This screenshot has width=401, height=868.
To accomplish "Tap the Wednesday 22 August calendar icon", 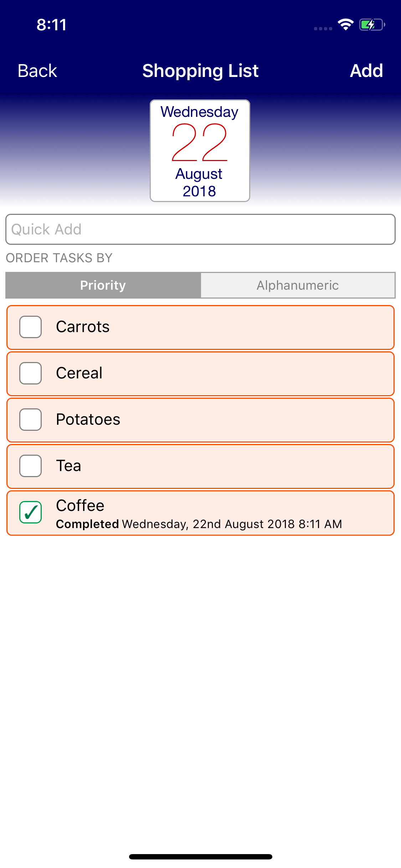I will pos(200,151).
